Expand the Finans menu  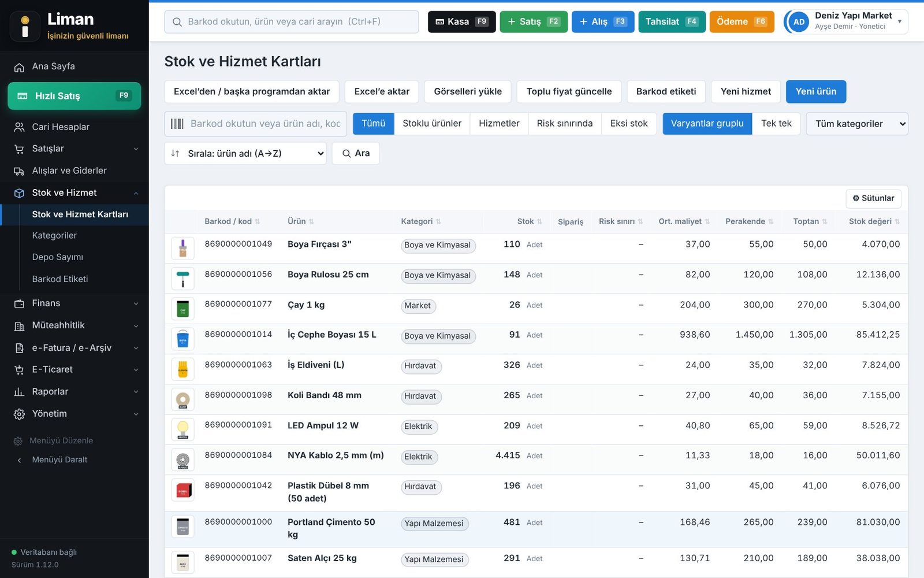pos(74,303)
